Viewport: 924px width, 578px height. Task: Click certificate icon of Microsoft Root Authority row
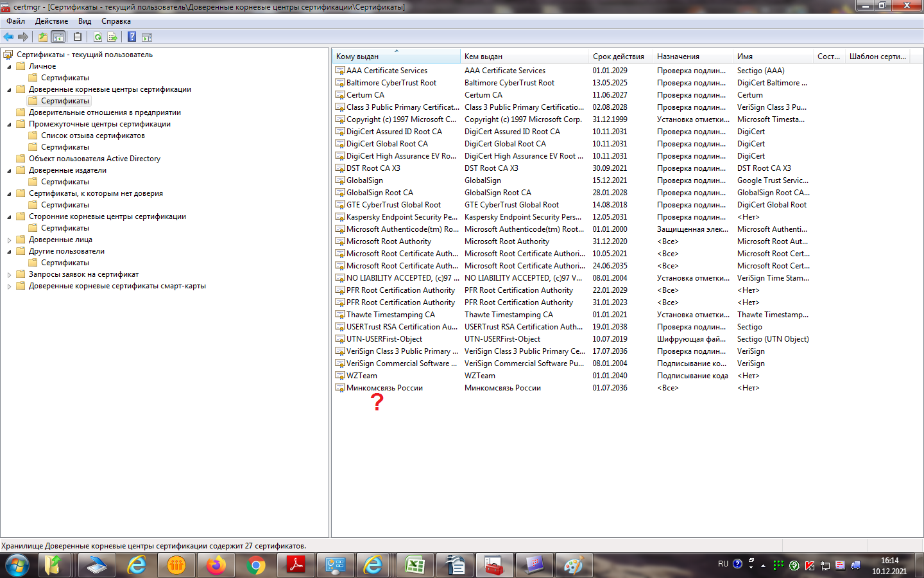point(340,241)
